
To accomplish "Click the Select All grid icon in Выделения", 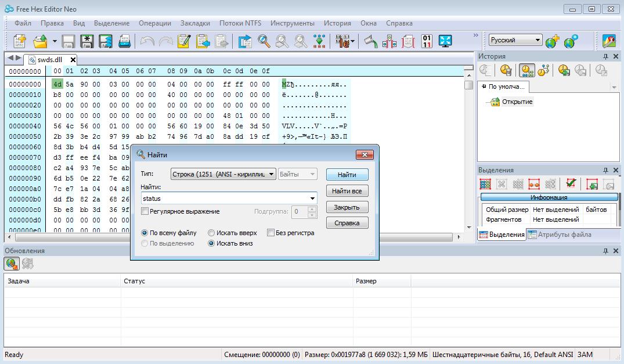I will (485, 184).
